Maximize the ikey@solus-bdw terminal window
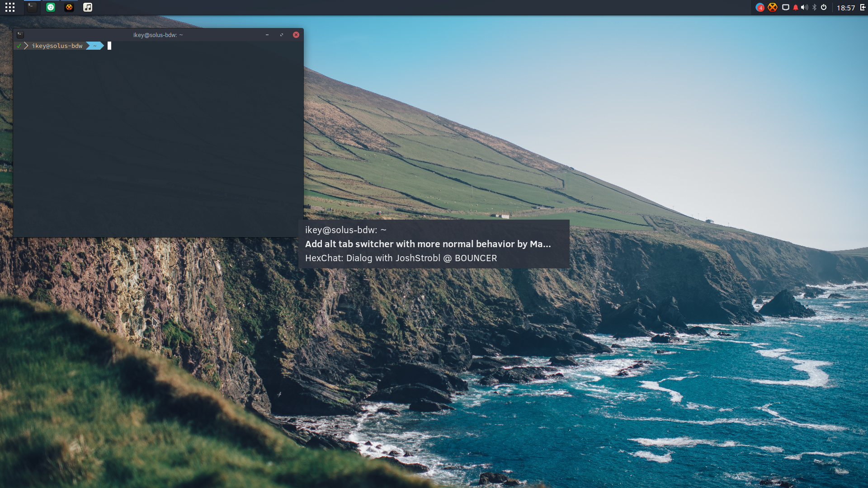 coord(282,35)
